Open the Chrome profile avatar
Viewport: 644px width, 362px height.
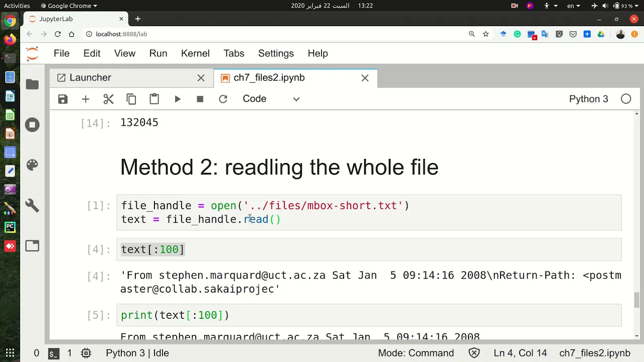tap(620, 34)
